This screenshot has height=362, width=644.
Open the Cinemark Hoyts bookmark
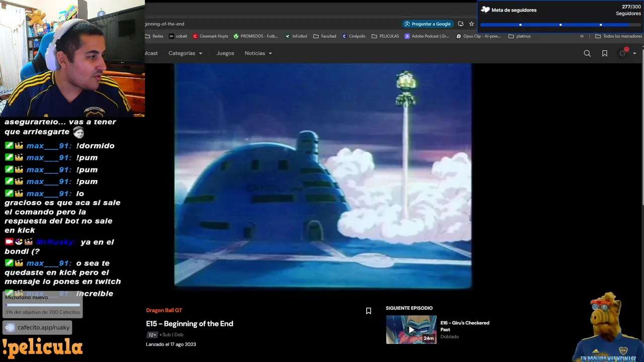[x=210, y=36]
